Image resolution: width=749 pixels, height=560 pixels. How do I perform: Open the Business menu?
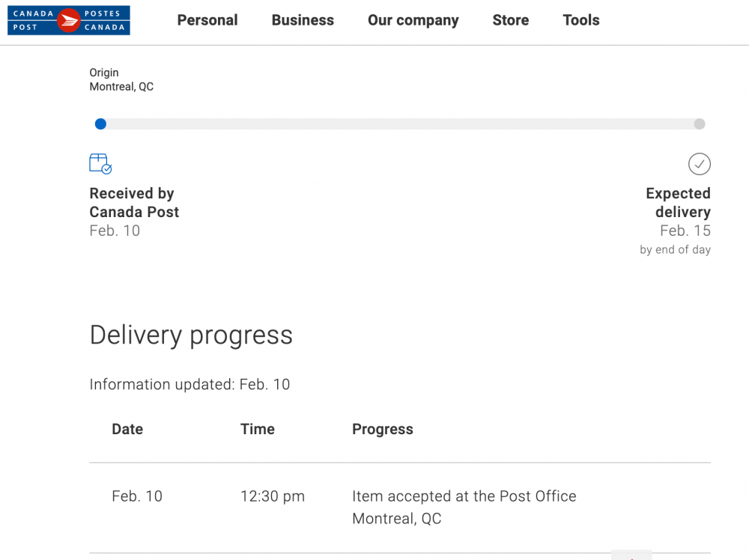point(303,20)
